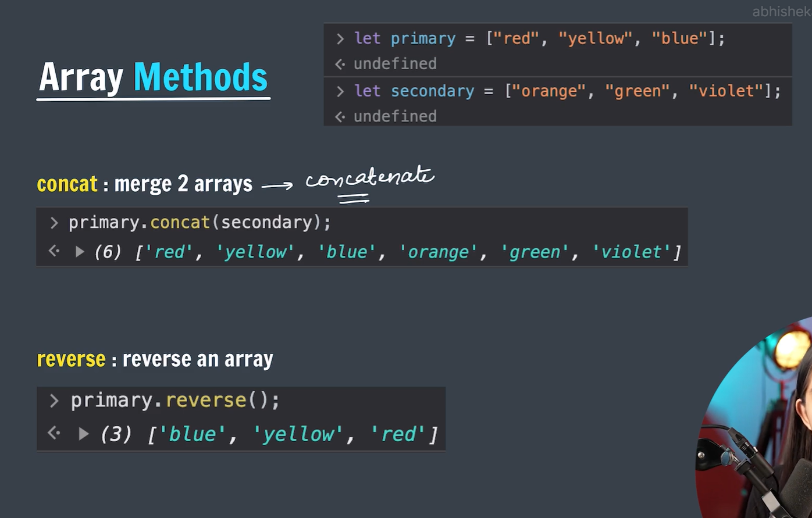This screenshot has width=812, height=518.
Task: Click the 'reverse an array' description text
Action: coord(198,359)
